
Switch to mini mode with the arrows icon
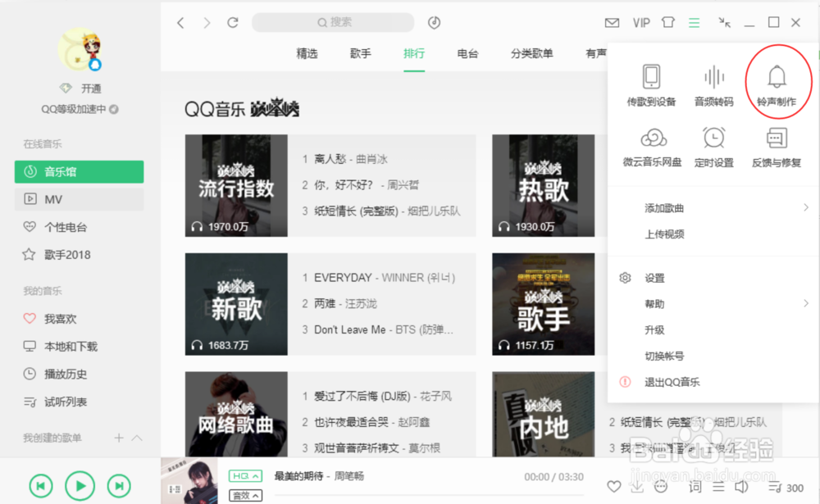click(724, 22)
